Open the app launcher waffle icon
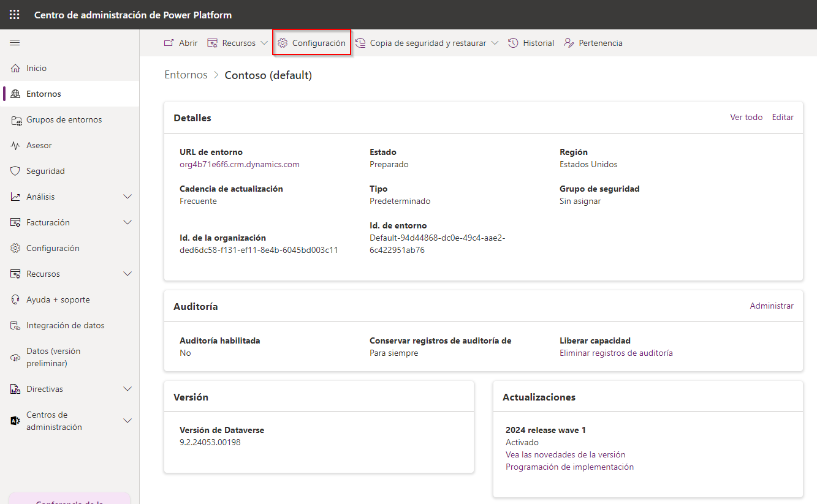Image resolution: width=817 pixels, height=504 pixels. (x=15, y=15)
